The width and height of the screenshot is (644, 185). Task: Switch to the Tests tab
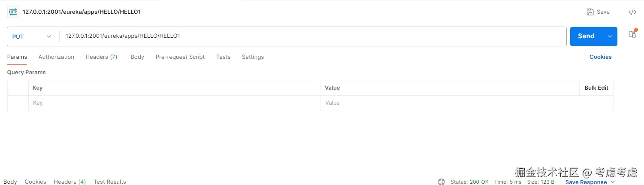[x=223, y=57]
